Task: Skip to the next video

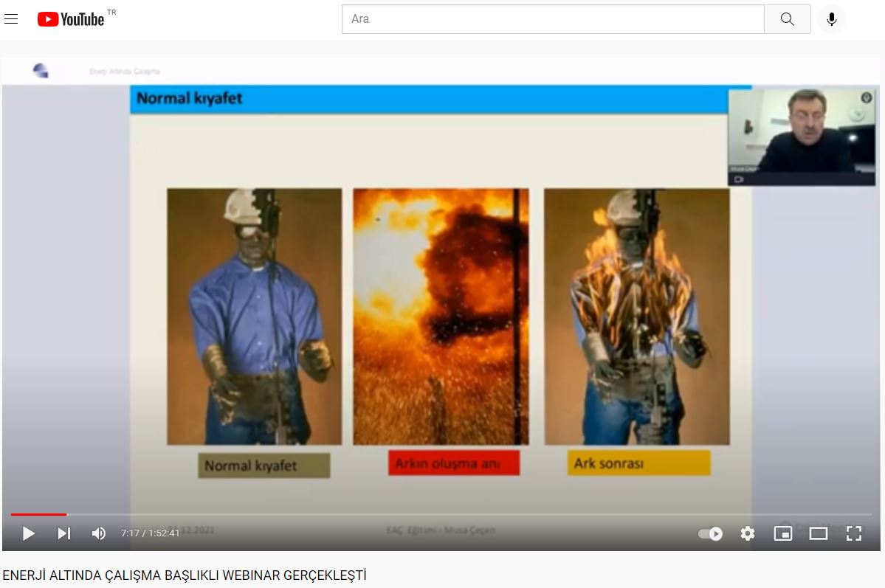Action: pyautogui.click(x=63, y=533)
